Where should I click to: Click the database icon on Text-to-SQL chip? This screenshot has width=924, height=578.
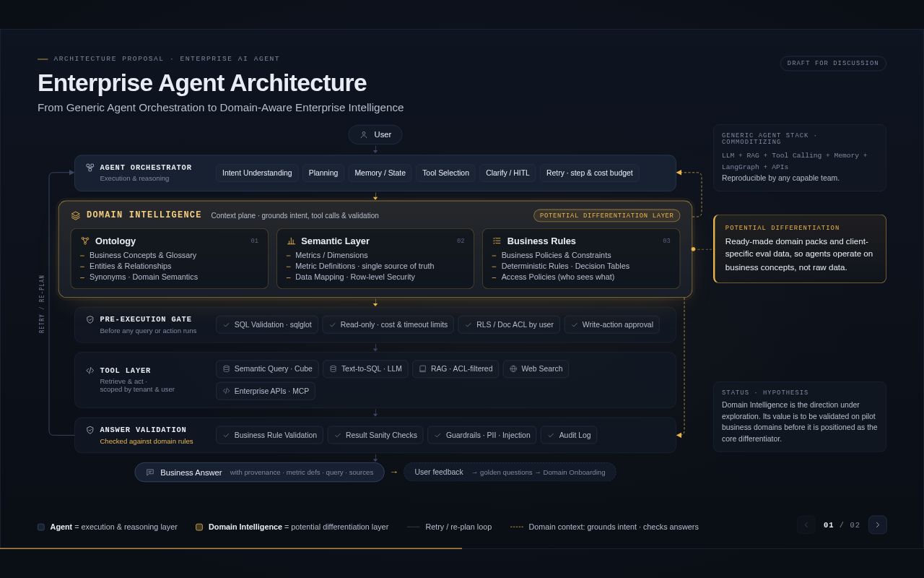pos(334,369)
